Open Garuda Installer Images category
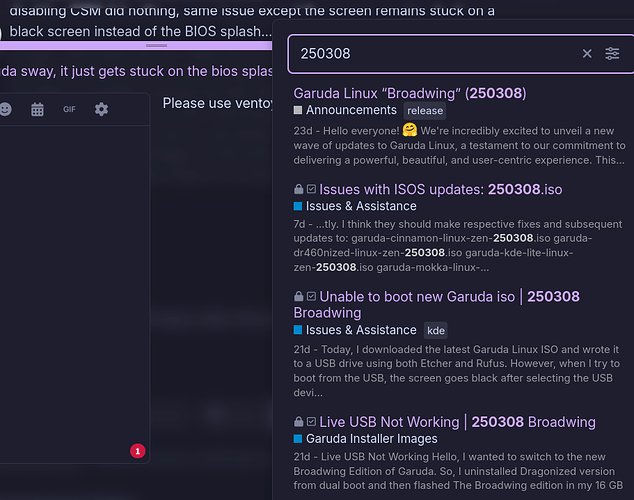Viewport: 634px width, 500px height. 365,439
